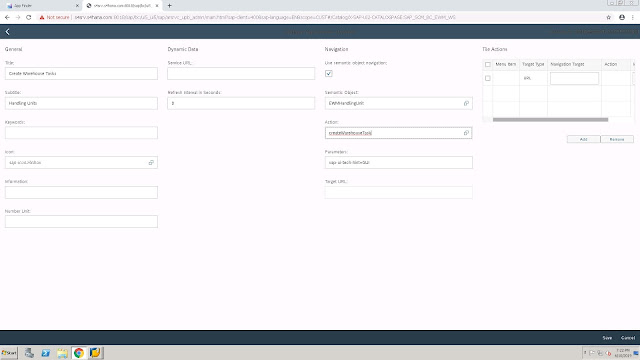Toggle Use semantic object navigation checkbox

tap(329, 73)
